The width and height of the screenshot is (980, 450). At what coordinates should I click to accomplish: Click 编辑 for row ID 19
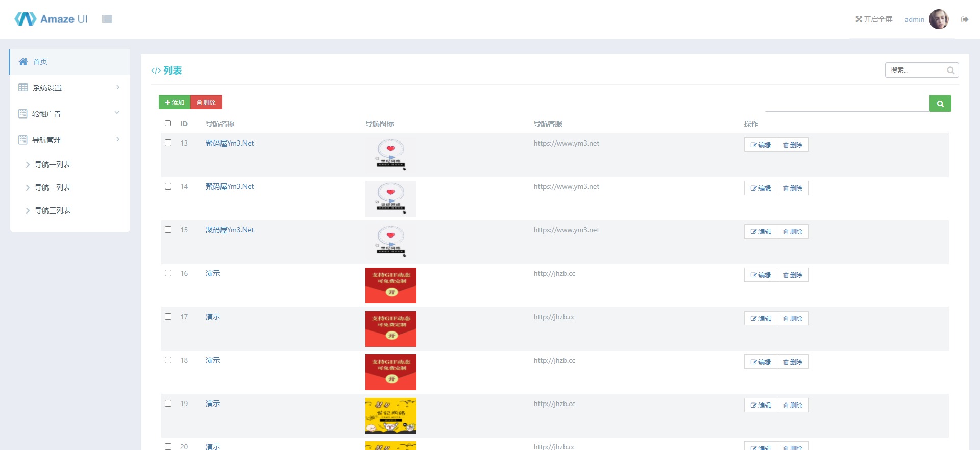(x=761, y=405)
